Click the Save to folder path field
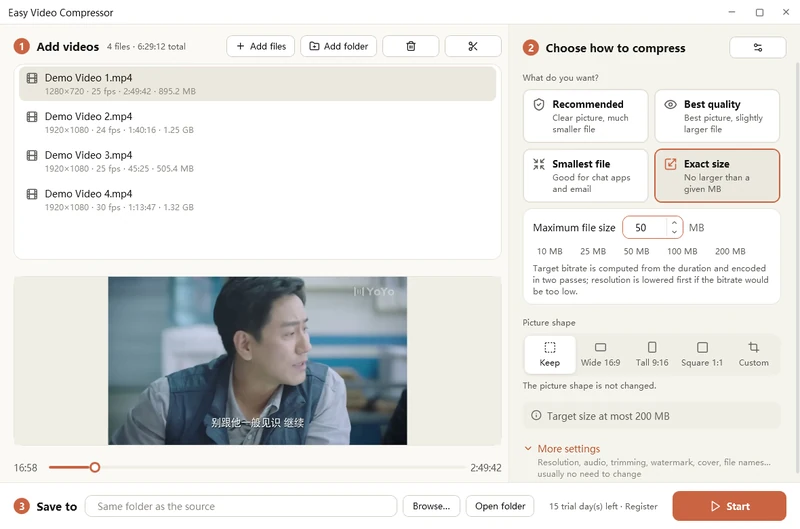This screenshot has height=529, width=800. (241, 506)
